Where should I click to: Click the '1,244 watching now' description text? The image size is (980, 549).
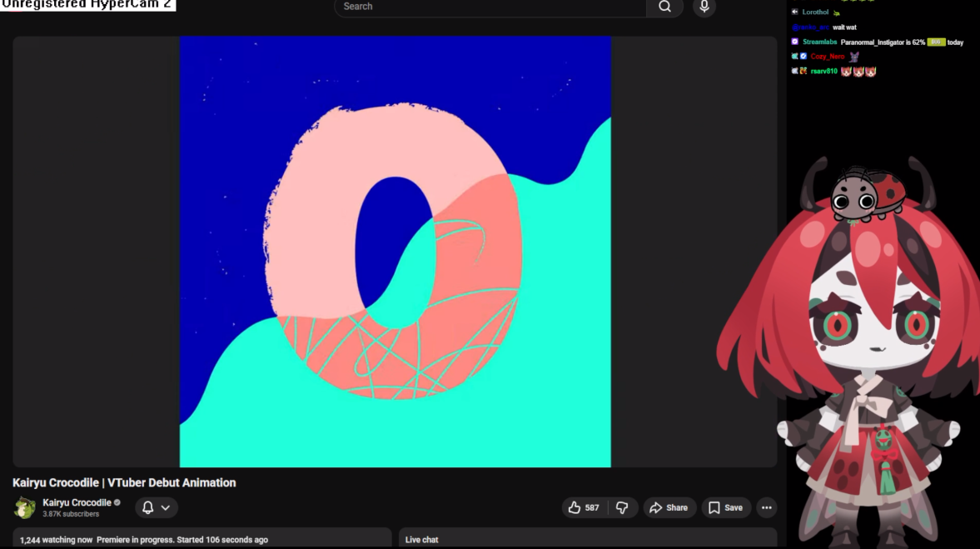[57, 540]
